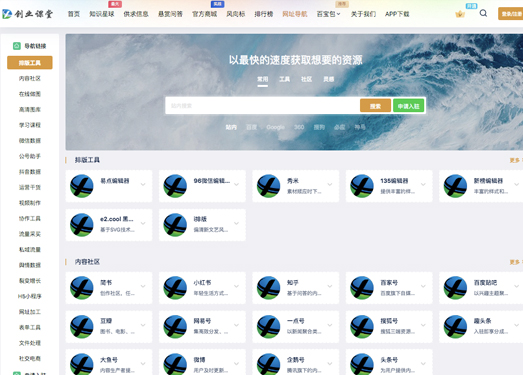This screenshot has width=523, height=375.
Task: Click the logo icon of 新榜编辑器 card
Action: tap(455, 186)
